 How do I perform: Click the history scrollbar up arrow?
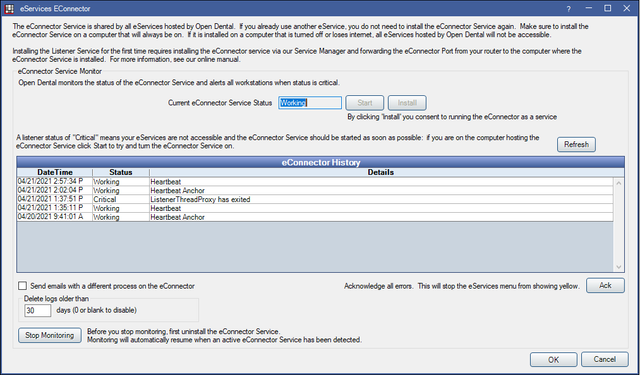tap(618, 183)
